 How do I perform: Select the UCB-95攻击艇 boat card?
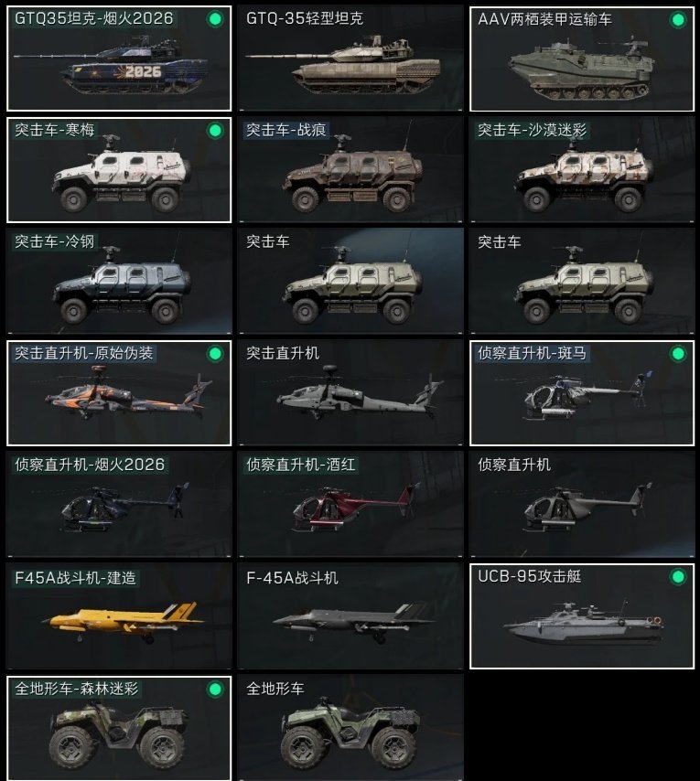582,616
